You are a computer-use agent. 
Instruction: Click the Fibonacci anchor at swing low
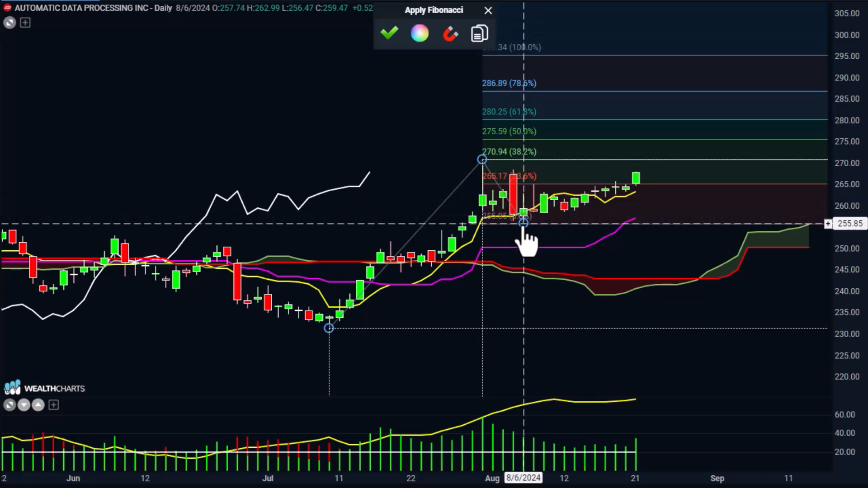[x=329, y=328]
